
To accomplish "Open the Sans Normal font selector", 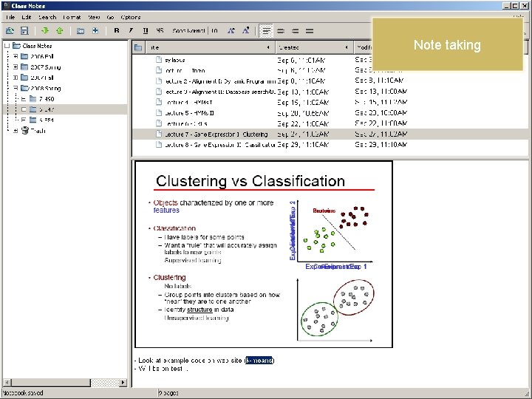I will coord(188,30).
